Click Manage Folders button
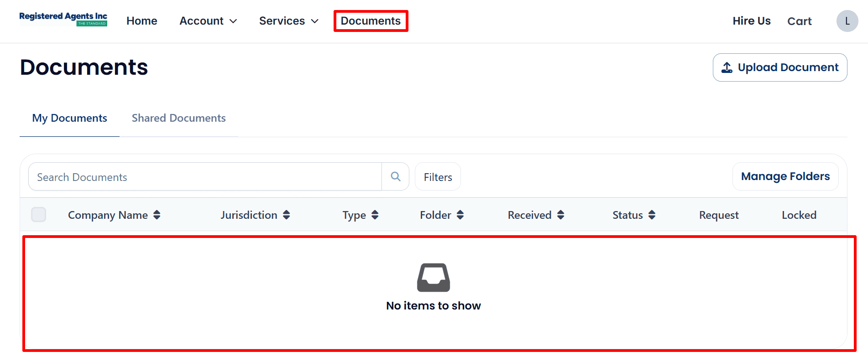 785,176
